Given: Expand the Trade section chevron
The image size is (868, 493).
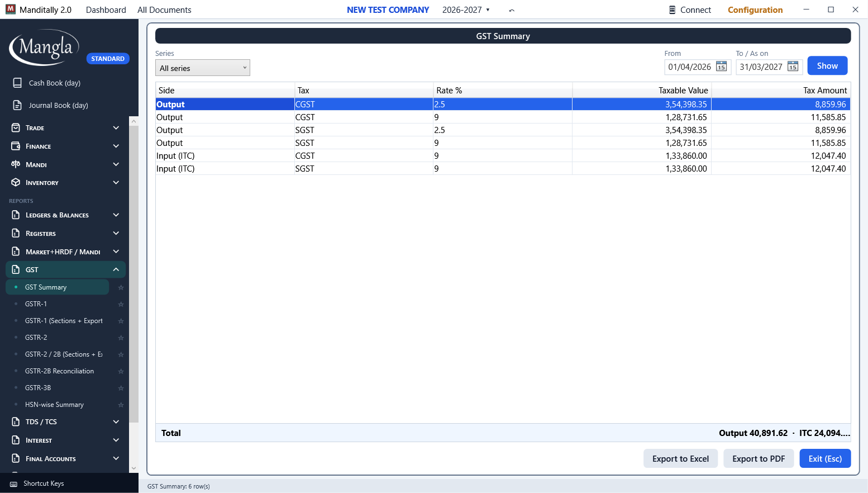Looking at the screenshot, I should 116,128.
